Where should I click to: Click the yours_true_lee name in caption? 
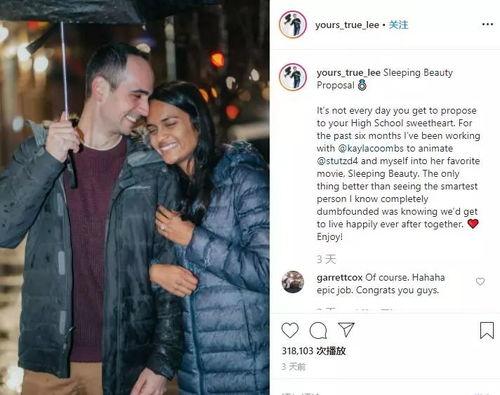tap(348, 73)
